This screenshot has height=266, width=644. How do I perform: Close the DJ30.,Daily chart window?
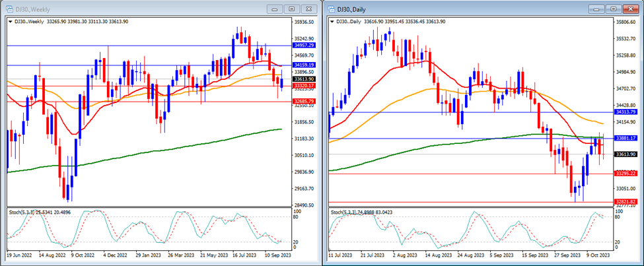[630, 9]
